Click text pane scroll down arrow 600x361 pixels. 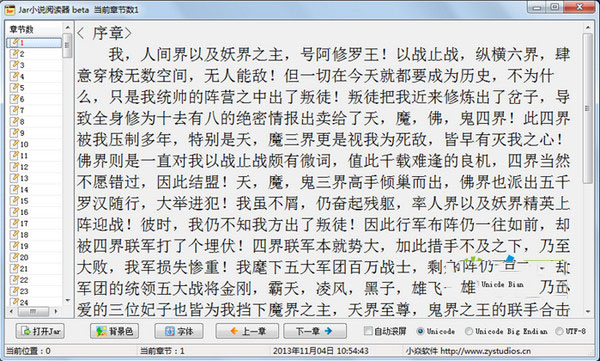coord(588,312)
